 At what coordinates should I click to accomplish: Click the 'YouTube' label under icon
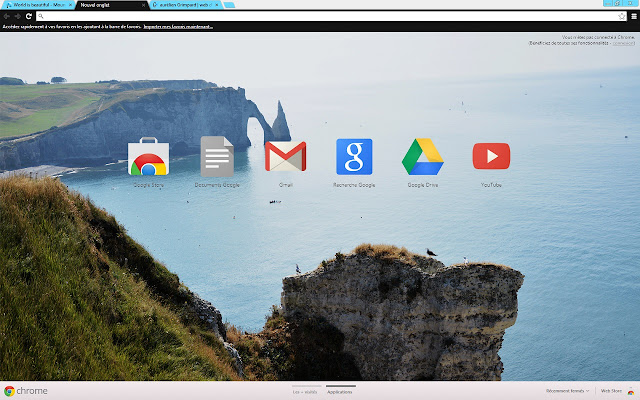(x=491, y=185)
